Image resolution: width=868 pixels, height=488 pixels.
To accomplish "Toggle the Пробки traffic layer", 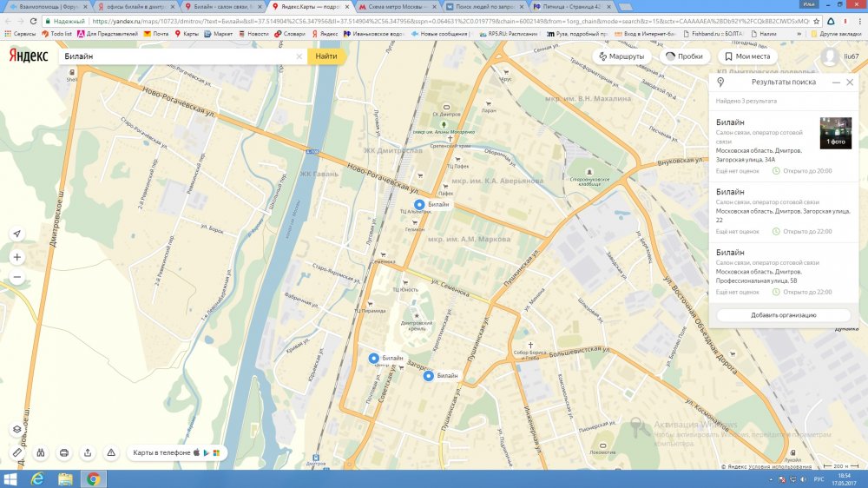I will click(x=683, y=56).
